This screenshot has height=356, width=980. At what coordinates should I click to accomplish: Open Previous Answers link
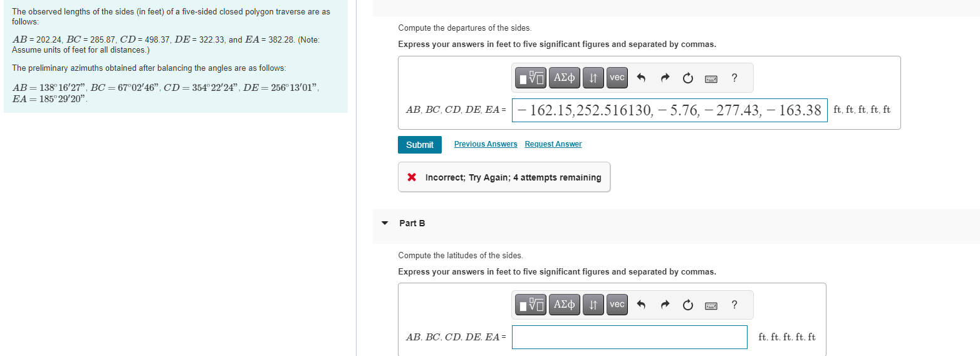(486, 144)
